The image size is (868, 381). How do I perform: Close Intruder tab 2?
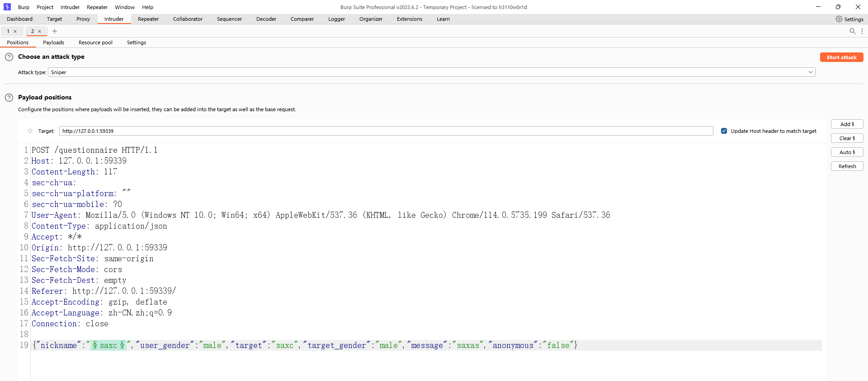coord(40,31)
